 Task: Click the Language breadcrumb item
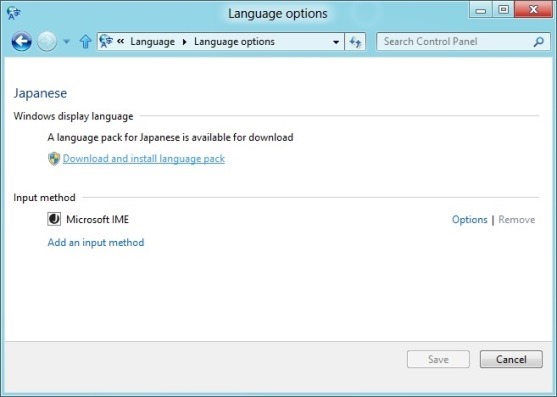tap(152, 42)
